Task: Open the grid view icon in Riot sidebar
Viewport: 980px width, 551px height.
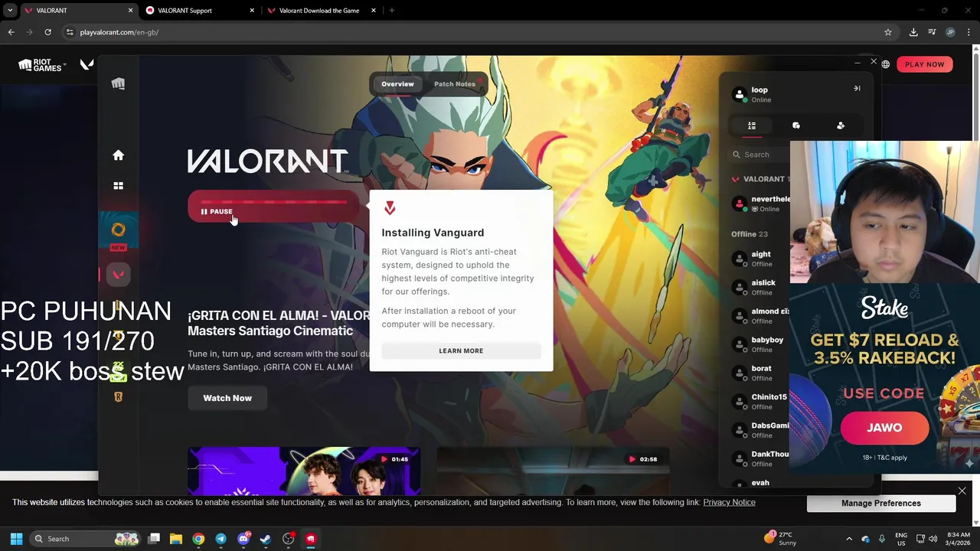Action: coord(118,186)
